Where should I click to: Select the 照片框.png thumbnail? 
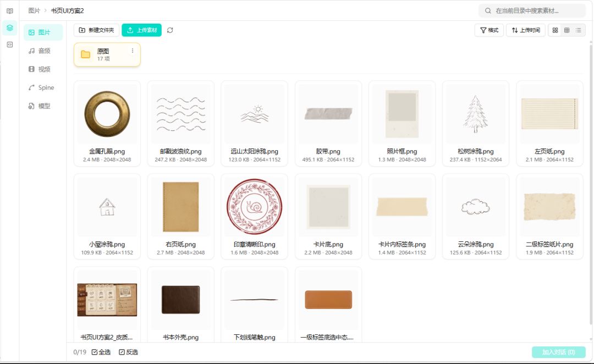click(x=402, y=114)
